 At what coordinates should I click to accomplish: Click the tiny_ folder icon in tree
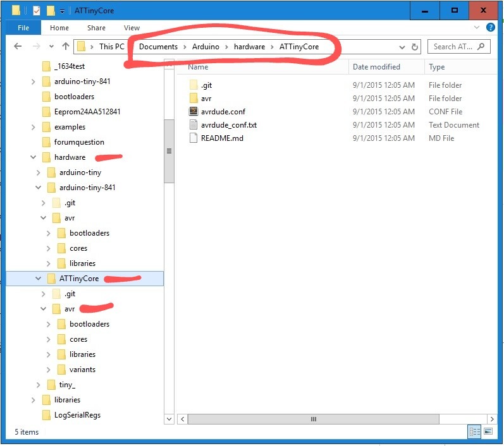pos(51,384)
